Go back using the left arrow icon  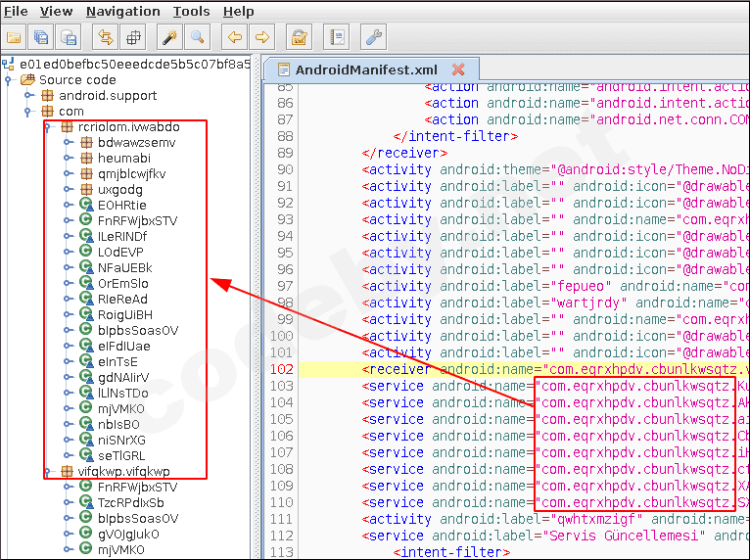[x=234, y=38]
